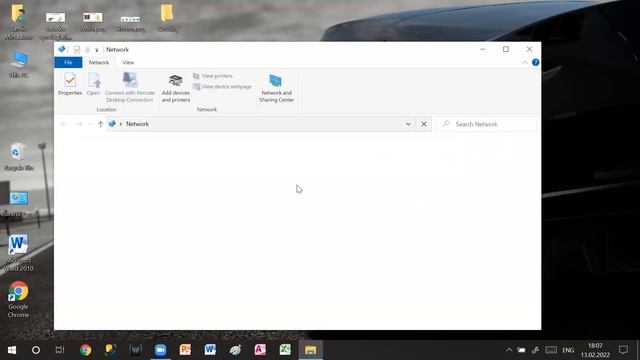Stop loading with the address bar X
This screenshot has width=640, height=360.
(x=424, y=124)
